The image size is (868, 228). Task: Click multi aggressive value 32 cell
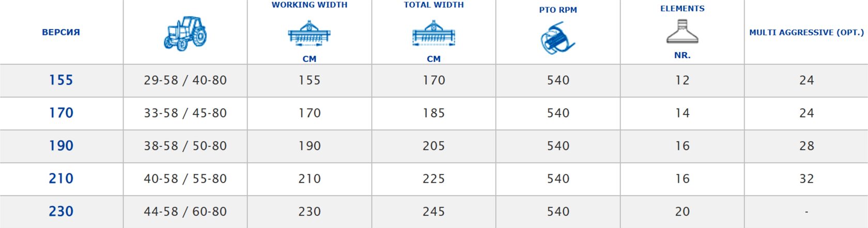tap(806, 178)
